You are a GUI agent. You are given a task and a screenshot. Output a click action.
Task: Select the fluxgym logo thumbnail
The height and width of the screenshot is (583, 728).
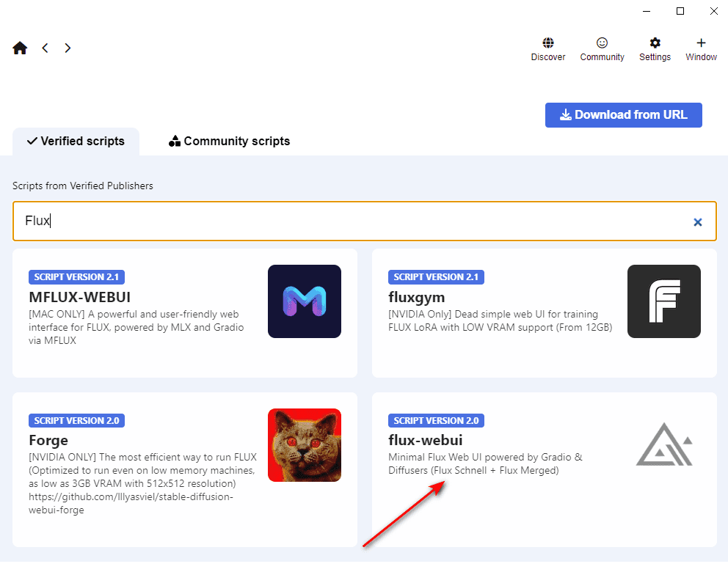coord(664,301)
